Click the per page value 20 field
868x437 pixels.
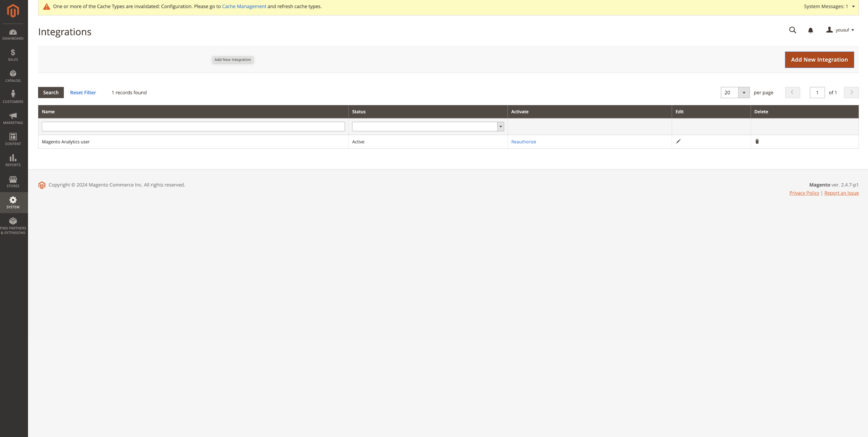(x=730, y=92)
